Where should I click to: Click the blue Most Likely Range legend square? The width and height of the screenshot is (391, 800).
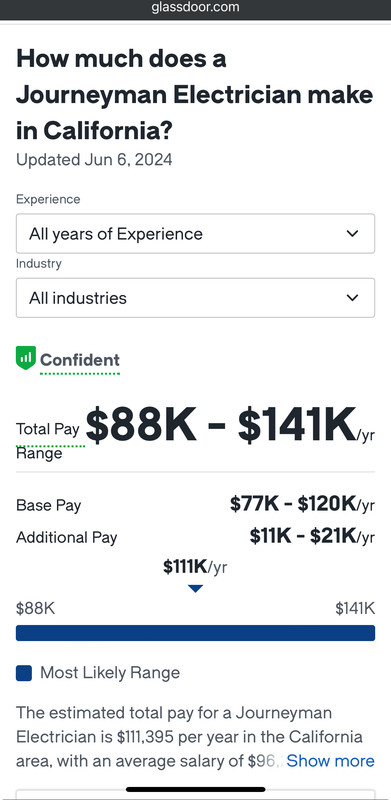click(24, 673)
